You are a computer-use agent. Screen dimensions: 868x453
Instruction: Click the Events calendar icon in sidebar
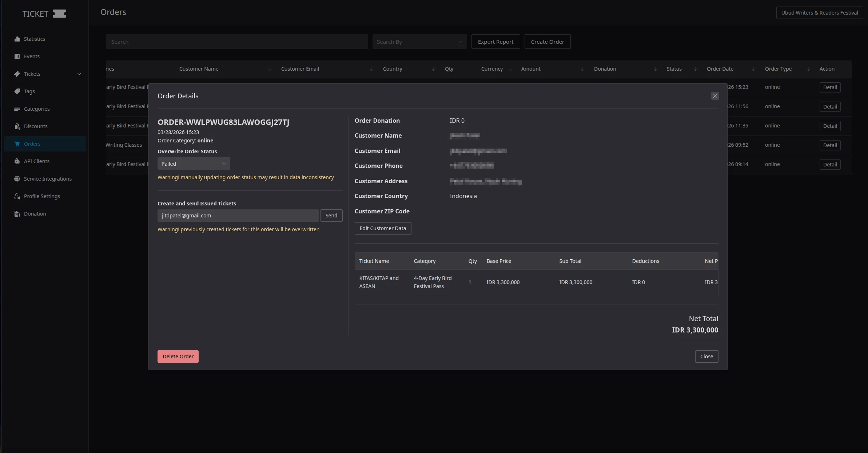[17, 56]
